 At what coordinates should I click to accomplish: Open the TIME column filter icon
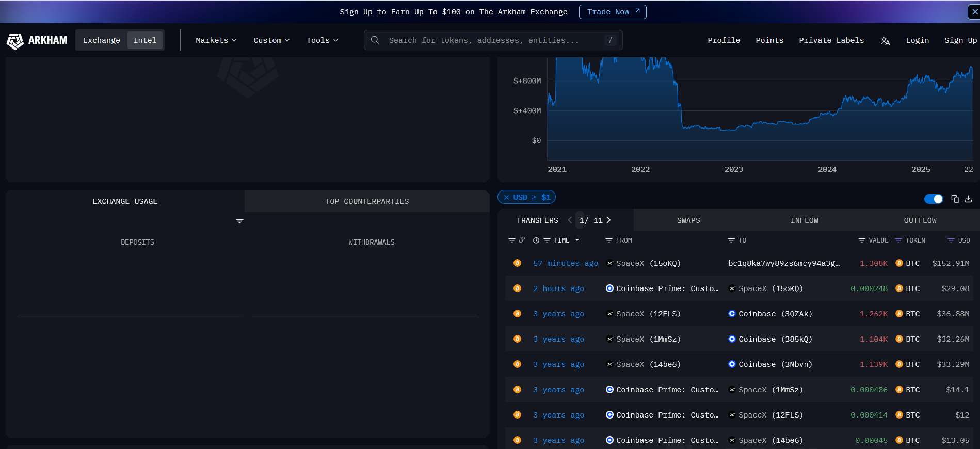(x=547, y=240)
